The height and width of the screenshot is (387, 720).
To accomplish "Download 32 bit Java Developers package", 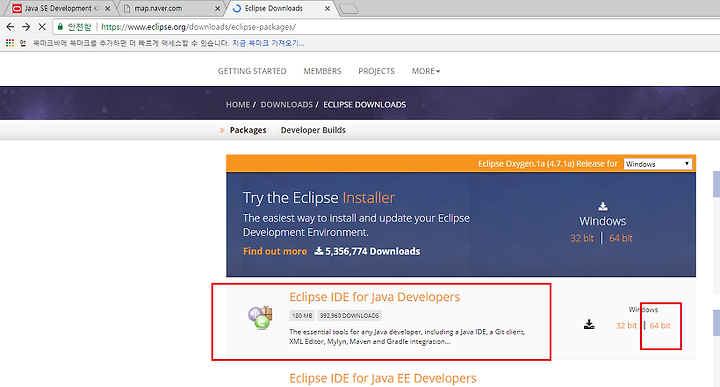I will (626, 325).
